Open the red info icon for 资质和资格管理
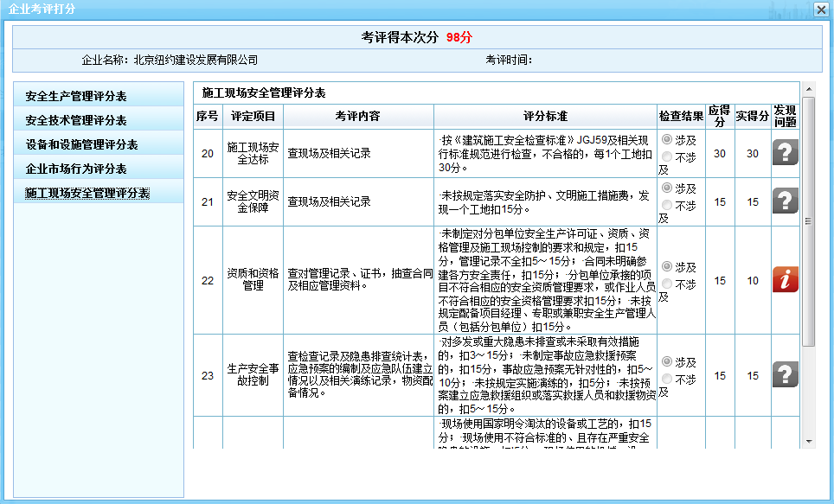 (x=785, y=280)
